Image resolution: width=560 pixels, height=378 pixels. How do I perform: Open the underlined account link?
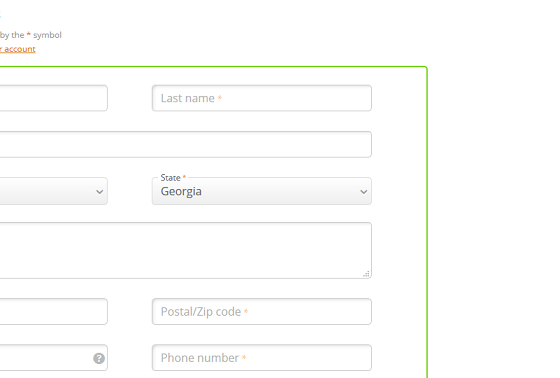18,49
